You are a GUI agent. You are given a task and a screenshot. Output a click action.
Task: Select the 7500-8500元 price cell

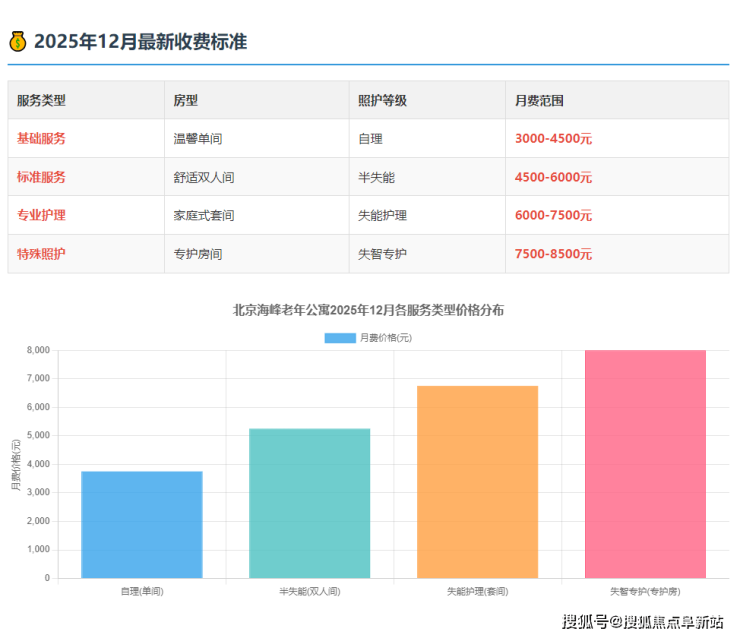[553, 254]
